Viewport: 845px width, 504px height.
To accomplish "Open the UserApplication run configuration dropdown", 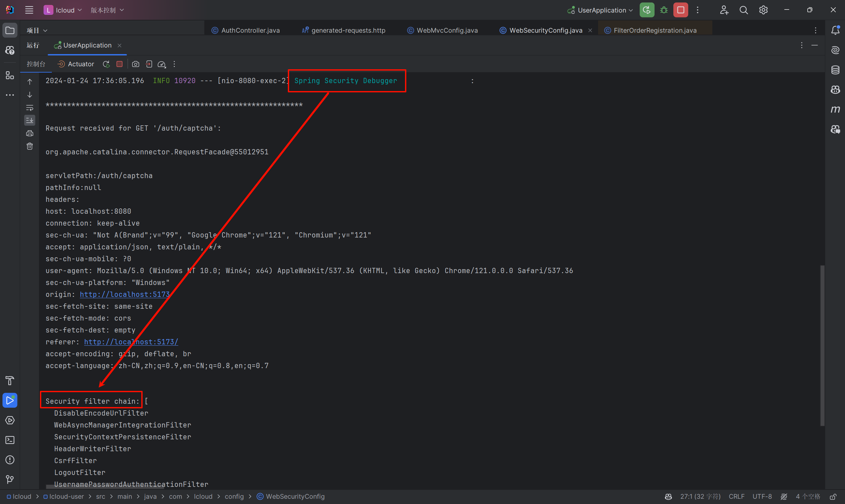I will (600, 10).
